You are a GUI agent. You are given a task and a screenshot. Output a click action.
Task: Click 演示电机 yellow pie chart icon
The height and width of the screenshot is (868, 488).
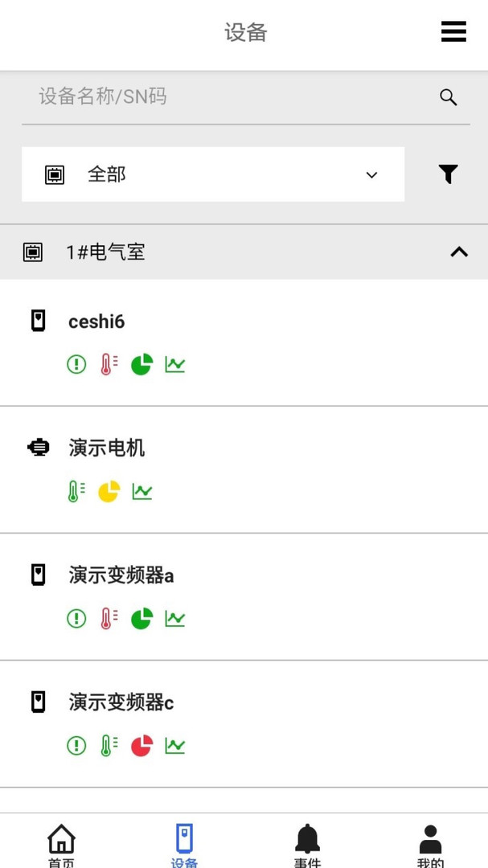(x=109, y=491)
